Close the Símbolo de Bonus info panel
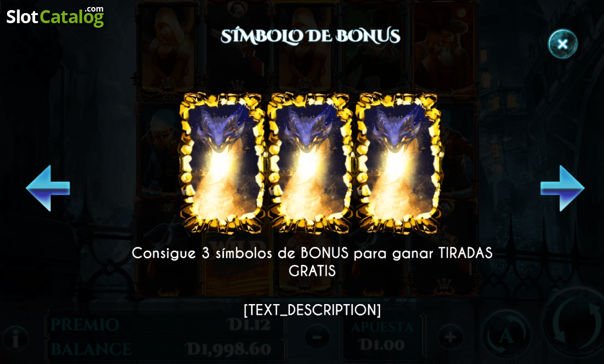 click(563, 44)
